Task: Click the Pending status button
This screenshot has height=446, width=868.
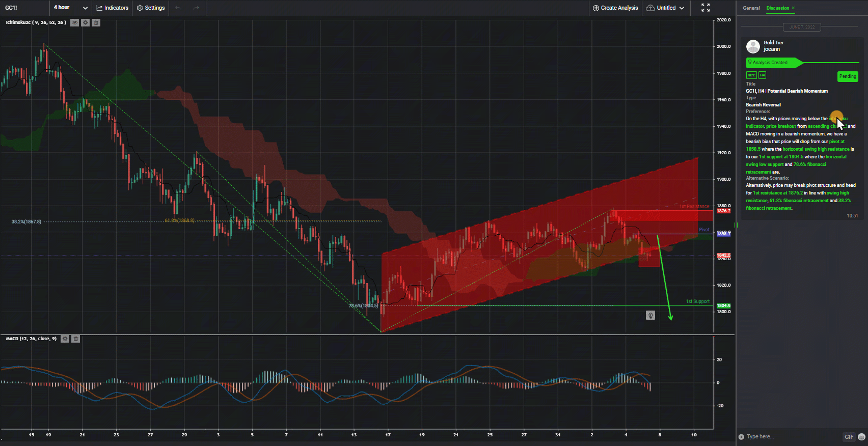Action: (x=848, y=76)
